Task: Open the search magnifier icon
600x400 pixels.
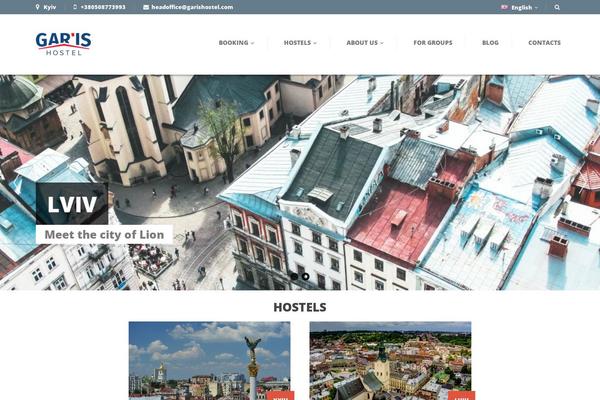Action: pyautogui.click(x=557, y=7)
